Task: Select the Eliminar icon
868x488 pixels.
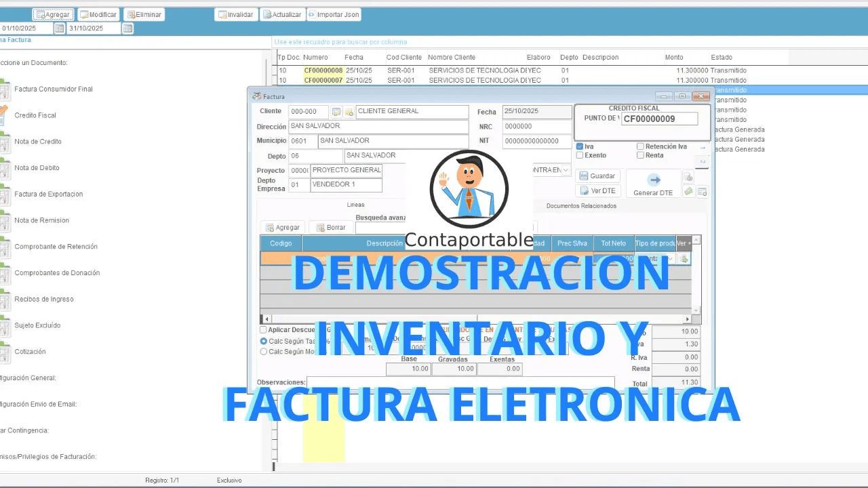Action: [144, 14]
